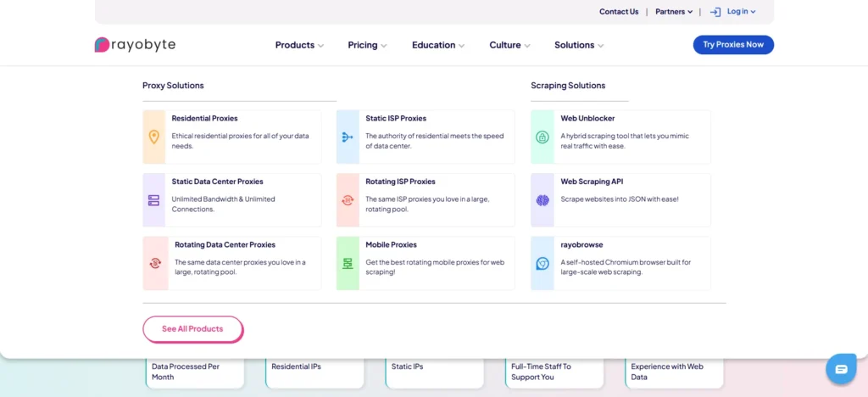Open the Rotating Data Center Proxies title link

click(225, 245)
